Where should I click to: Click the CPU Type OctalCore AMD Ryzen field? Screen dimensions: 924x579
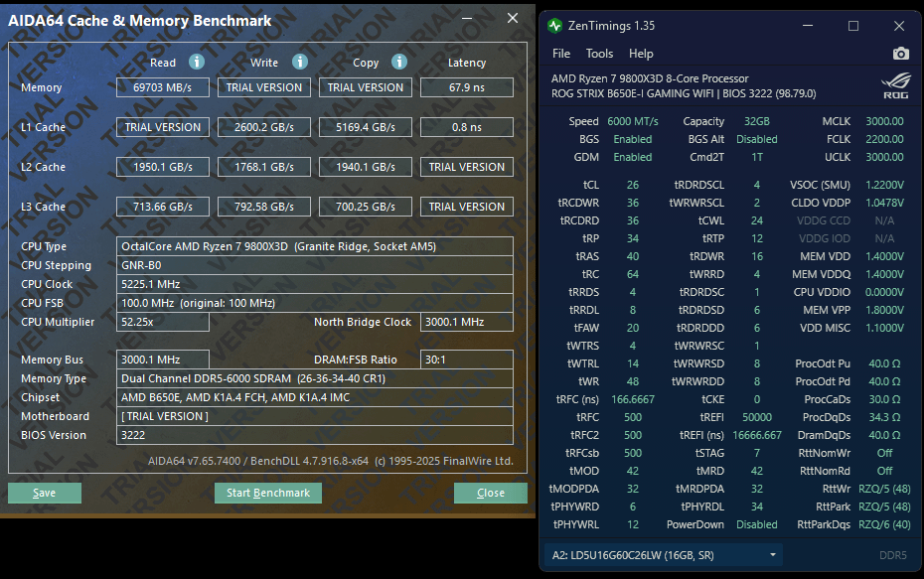315,246
